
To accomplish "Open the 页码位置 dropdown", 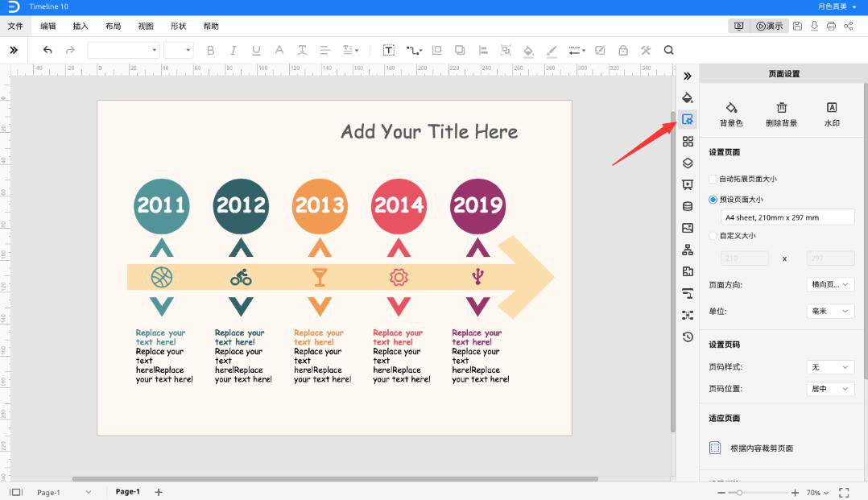I will pyautogui.click(x=830, y=389).
